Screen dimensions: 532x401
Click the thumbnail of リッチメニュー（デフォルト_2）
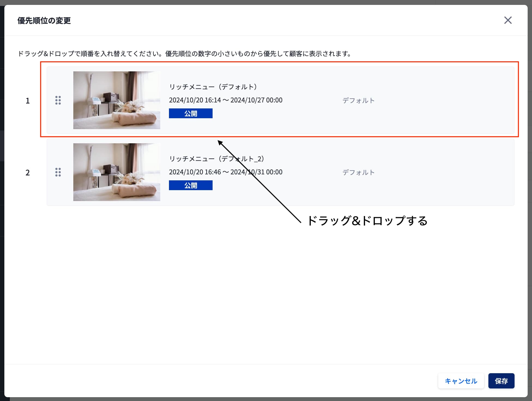[x=117, y=172]
